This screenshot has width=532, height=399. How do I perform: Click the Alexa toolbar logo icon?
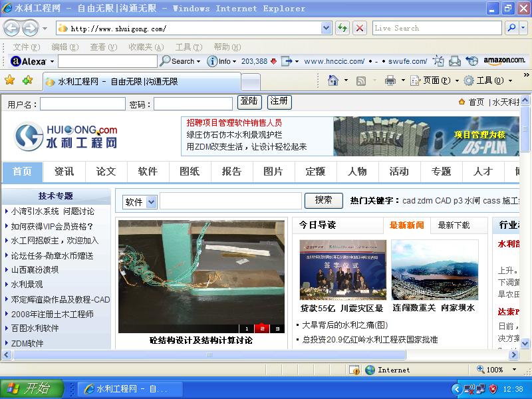click(15, 61)
